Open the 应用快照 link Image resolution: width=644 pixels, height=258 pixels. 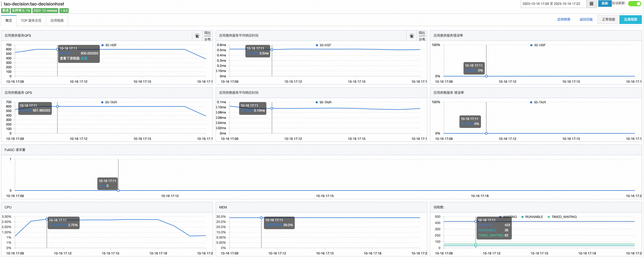coord(564,20)
